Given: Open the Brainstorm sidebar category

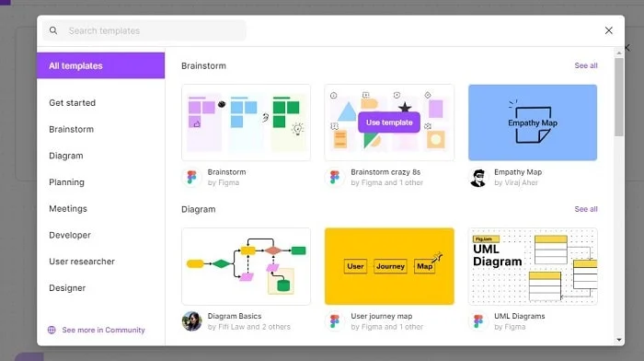Looking at the screenshot, I should click(x=72, y=129).
